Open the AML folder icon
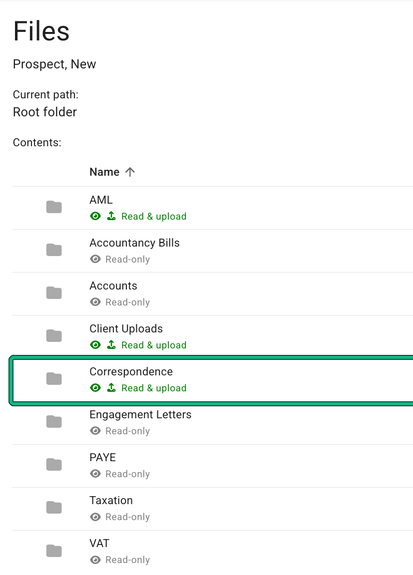The width and height of the screenshot is (413, 575). tap(54, 207)
